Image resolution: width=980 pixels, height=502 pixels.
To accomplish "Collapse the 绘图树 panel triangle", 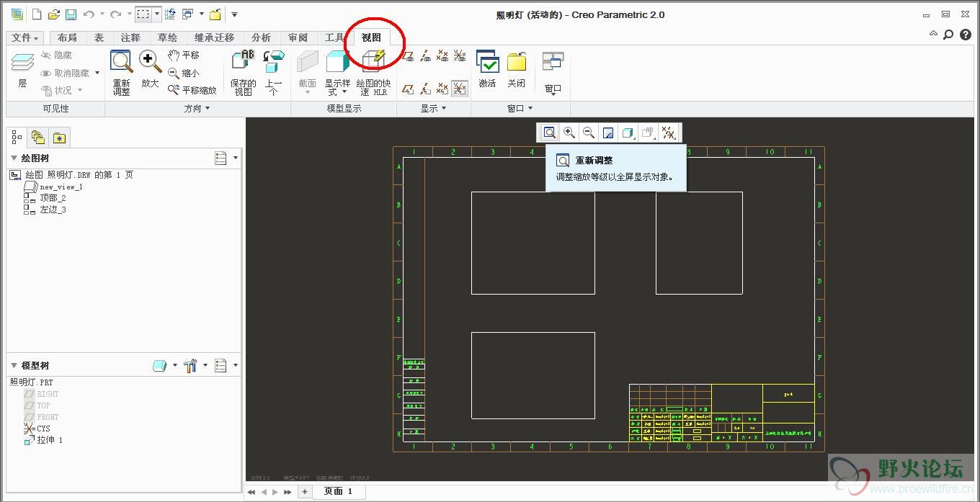I will (x=14, y=158).
